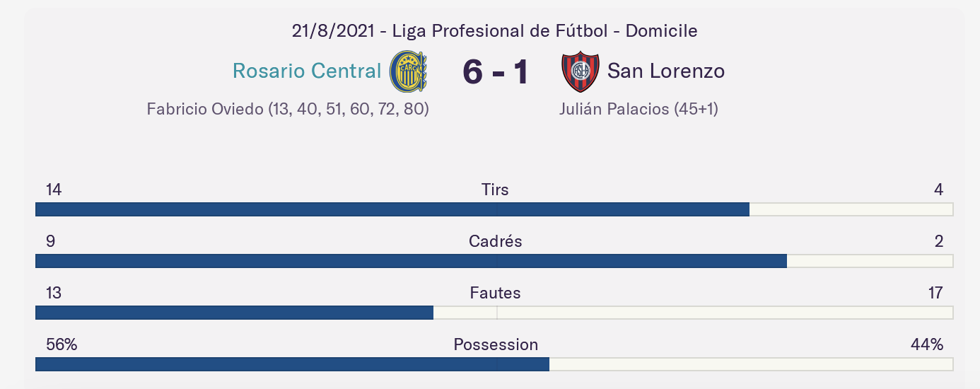980x389 pixels.
Task: Click Julián Palacios' goalscorer line
Action: point(638,109)
